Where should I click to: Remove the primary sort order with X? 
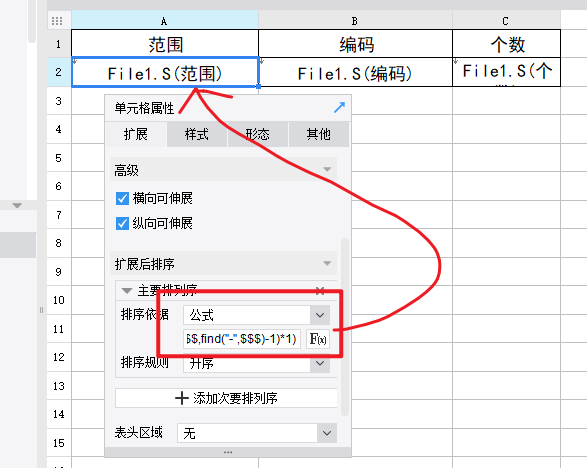point(320,291)
